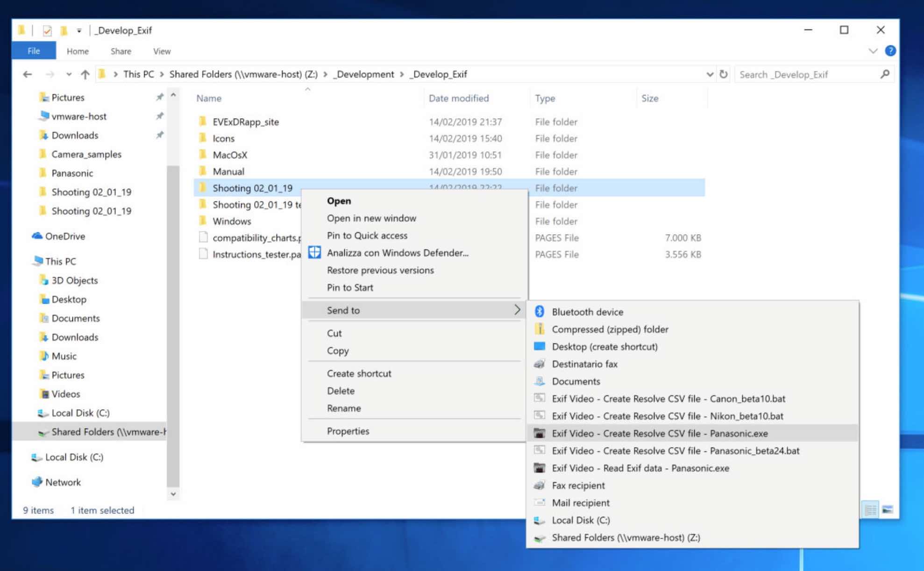Select Pin to Start
The image size is (924, 571).
coord(350,287)
